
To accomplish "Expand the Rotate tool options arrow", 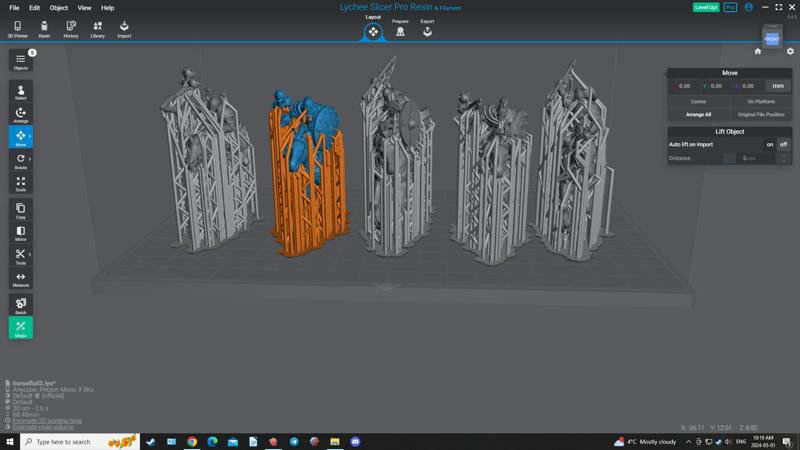I will [x=30, y=159].
